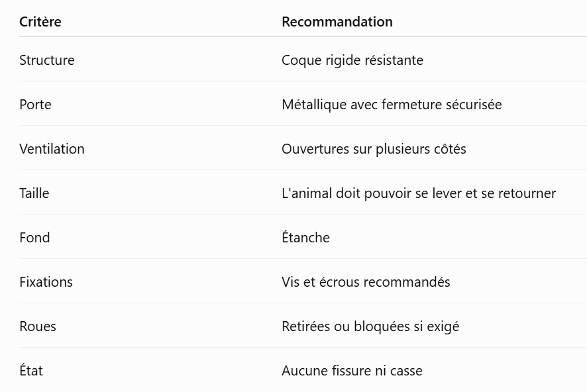
Task: Click the Critère column header
Action: pyautogui.click(x=40, y=22)
